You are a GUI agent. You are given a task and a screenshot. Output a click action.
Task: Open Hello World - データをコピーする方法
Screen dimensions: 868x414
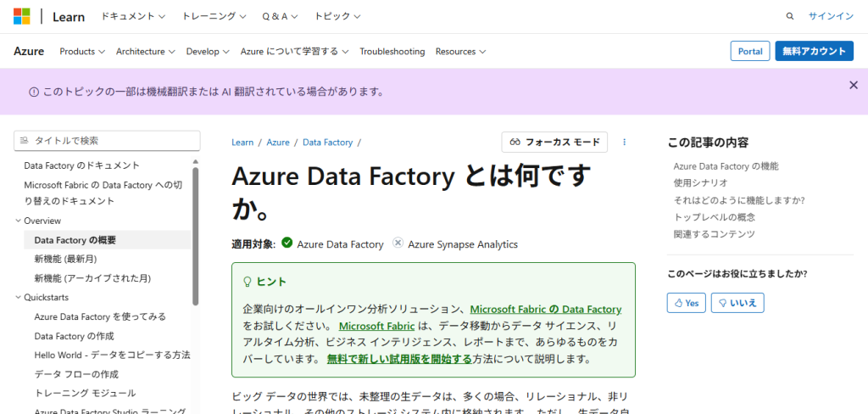pos(113,355)
